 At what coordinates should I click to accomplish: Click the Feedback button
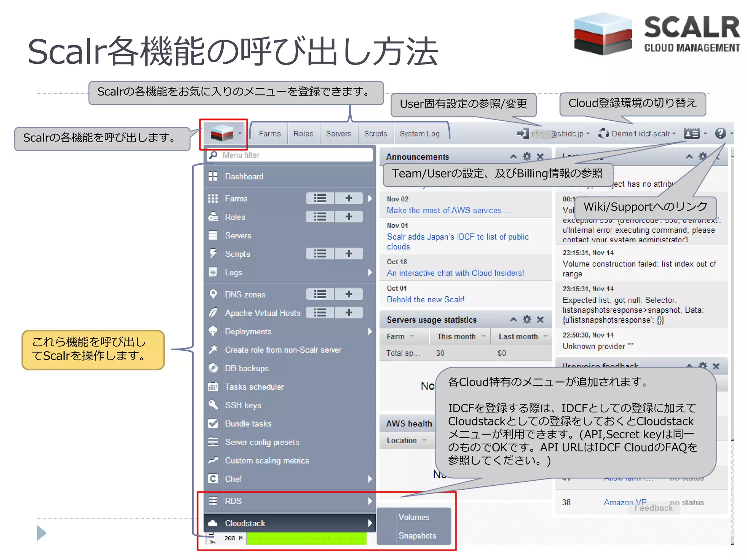(x=653, y=508)
